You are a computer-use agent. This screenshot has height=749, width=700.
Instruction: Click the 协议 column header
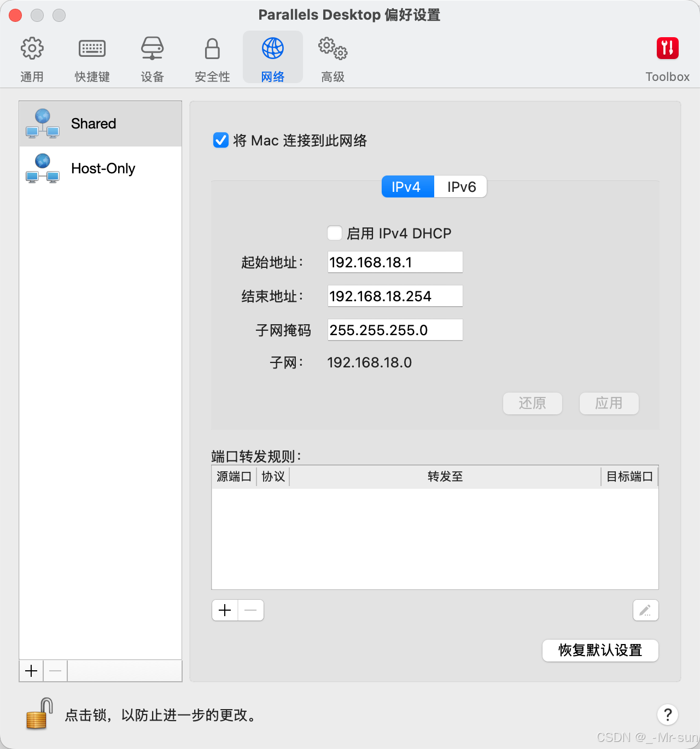tap(273, 477)
